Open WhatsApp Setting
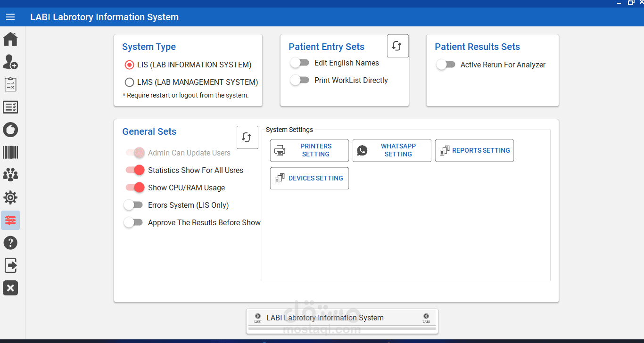The width and height of the screenshot is (644, 343). coord(392,150)
